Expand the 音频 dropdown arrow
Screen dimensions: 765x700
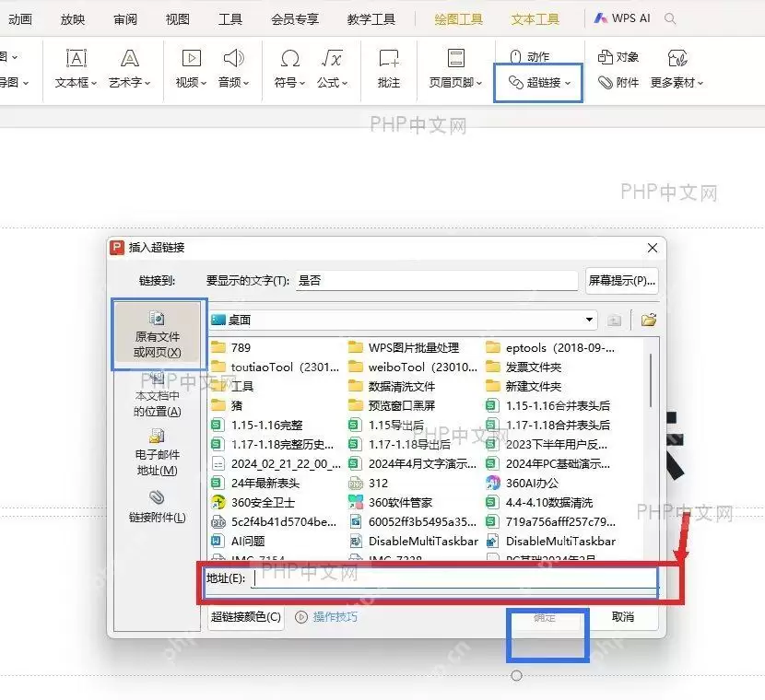pos(246,84)
